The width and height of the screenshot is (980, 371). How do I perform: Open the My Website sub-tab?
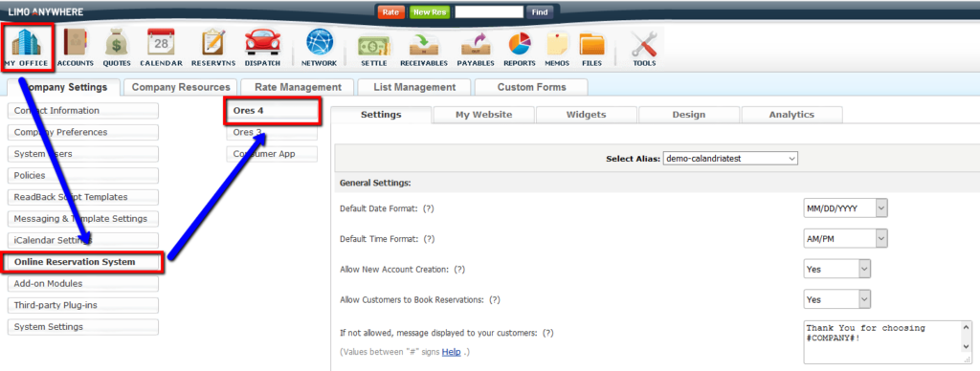pos(483,115)
